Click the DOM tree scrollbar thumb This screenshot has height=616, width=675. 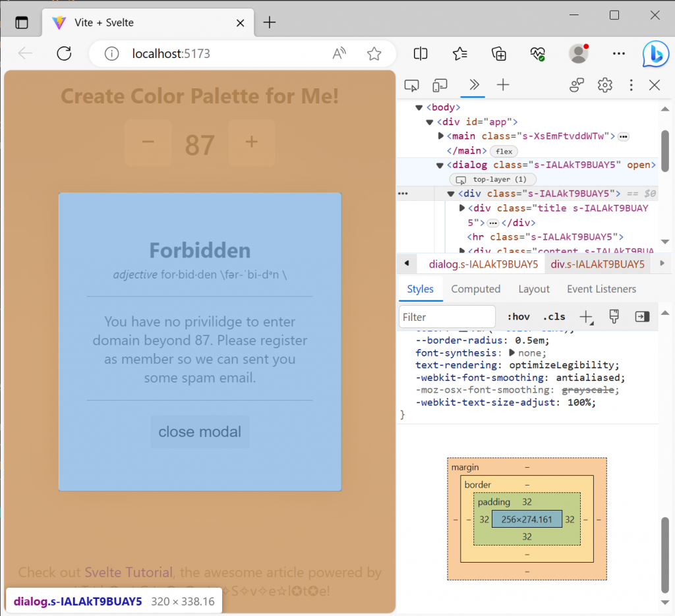click(x=665, y=151)
